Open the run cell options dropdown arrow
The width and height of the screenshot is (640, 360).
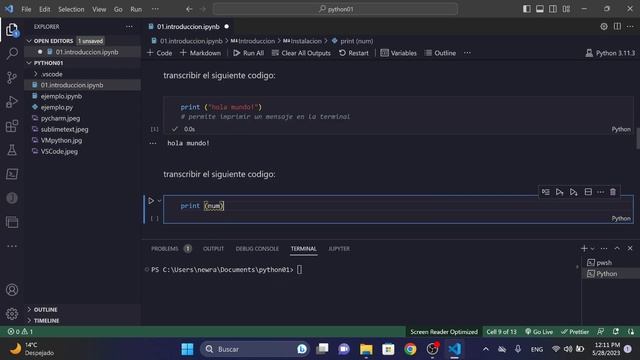160,200
